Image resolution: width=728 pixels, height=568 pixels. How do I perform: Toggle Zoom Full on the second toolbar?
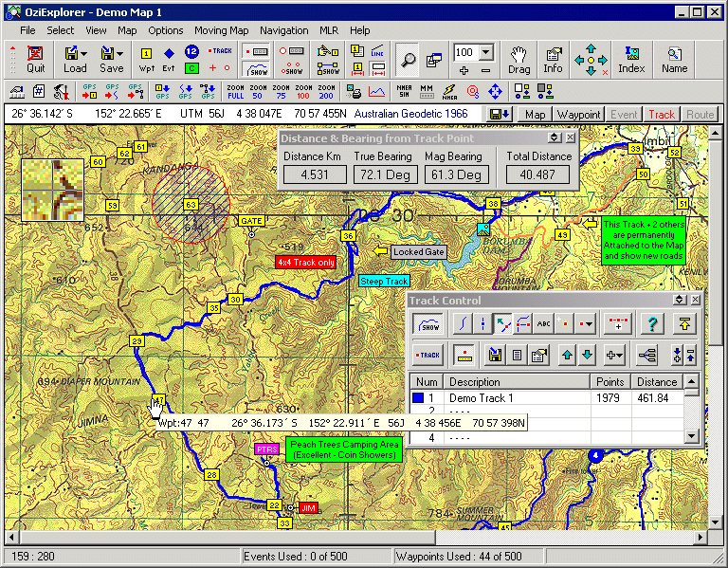click(x=236, y=92)
